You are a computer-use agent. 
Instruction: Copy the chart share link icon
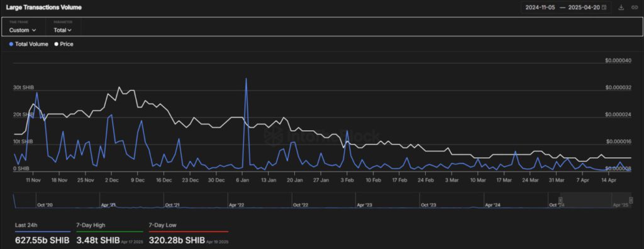[634, 8]
